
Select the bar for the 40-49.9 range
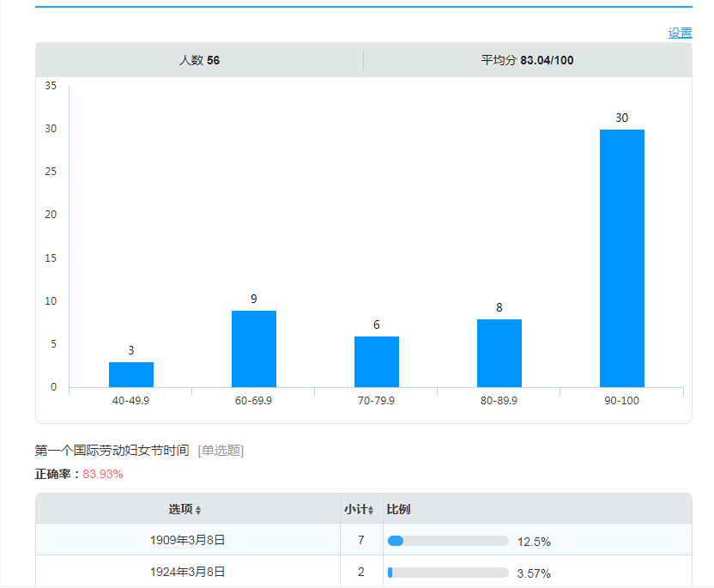point(131,374)
